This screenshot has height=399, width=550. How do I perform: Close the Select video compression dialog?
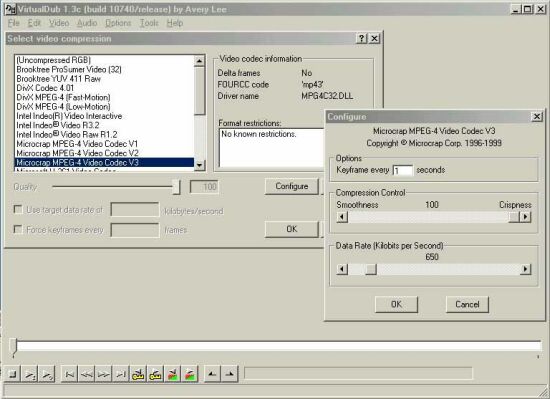tap(374, 38)
